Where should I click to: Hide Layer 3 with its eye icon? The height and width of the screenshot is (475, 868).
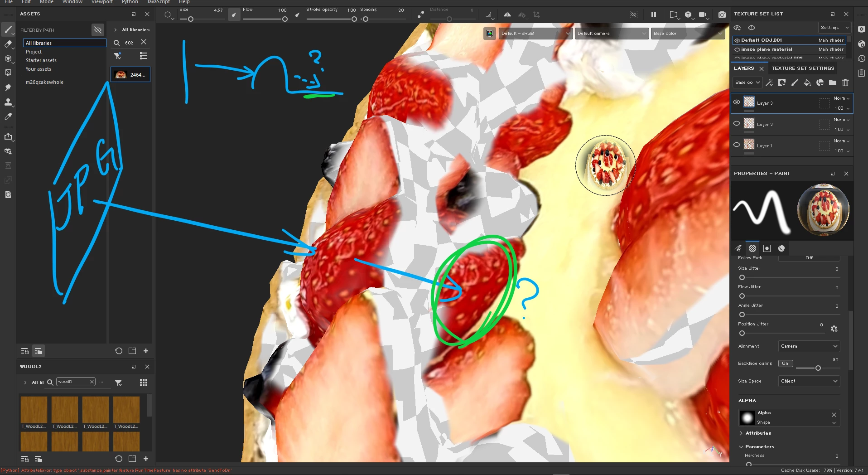[x=737, y=102]
